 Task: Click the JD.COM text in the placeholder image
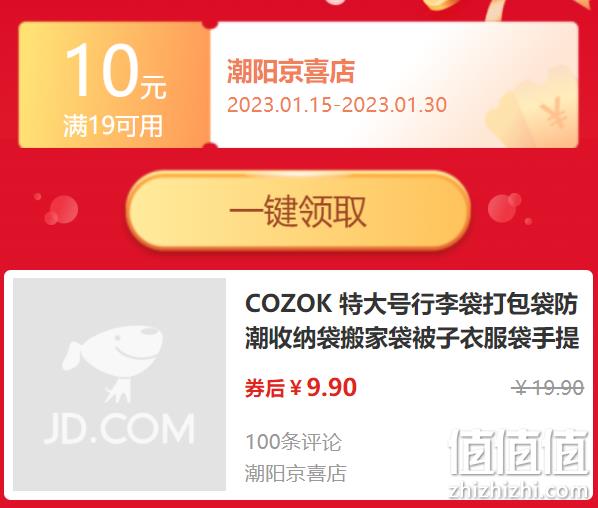(119, 429)
